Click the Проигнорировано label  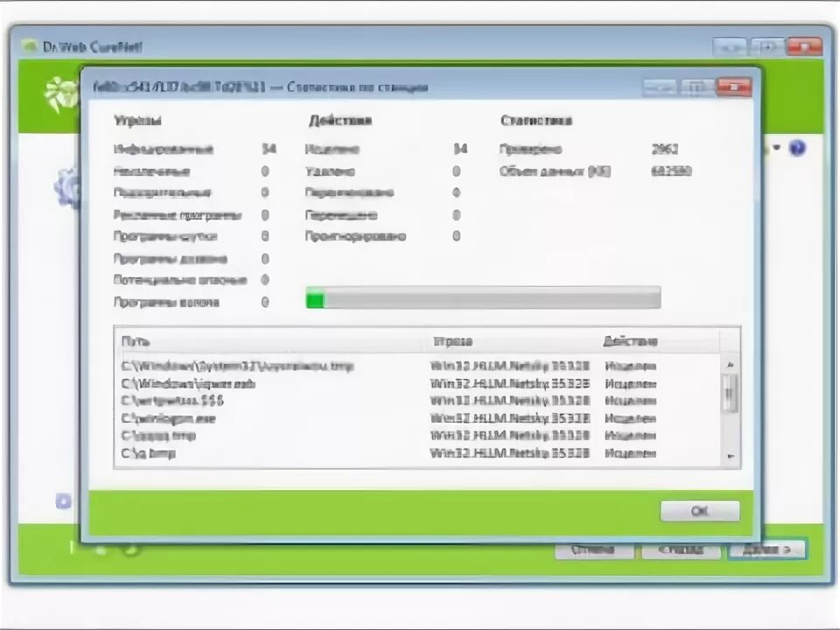pyautogui.click(x=355, y=236)
